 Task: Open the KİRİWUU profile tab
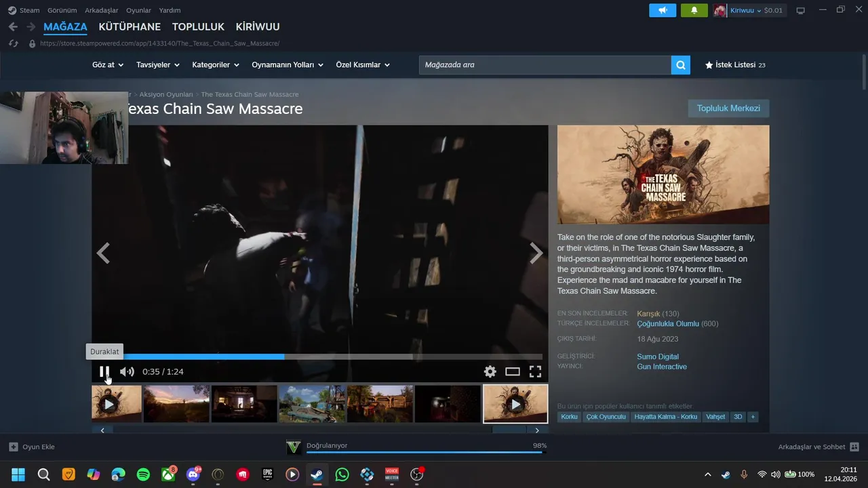click(258, 27)
